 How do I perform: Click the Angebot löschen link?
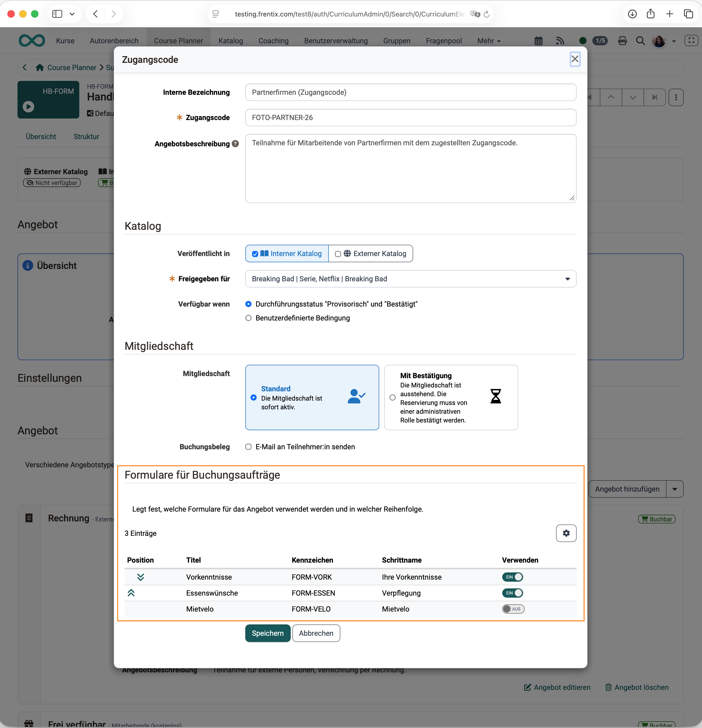tap(637, 688)
